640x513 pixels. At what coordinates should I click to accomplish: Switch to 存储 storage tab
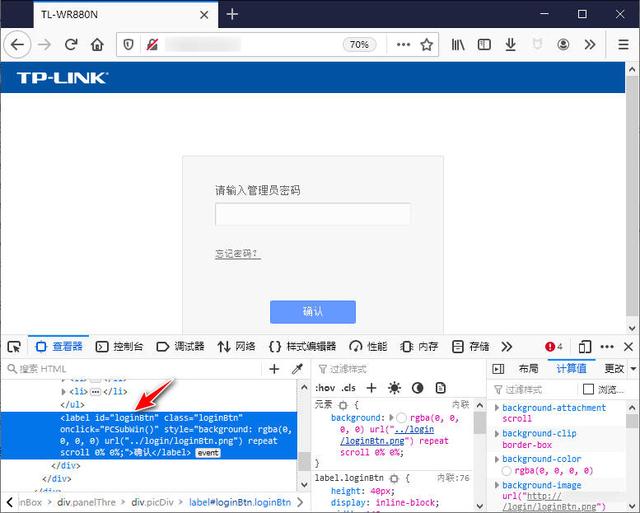point(471,347)
